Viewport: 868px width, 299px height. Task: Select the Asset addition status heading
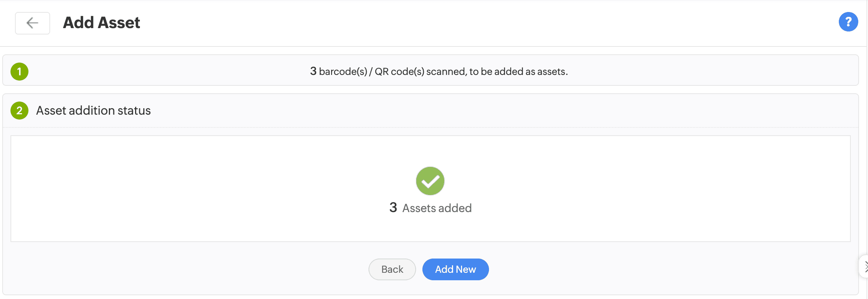(93, 111)
